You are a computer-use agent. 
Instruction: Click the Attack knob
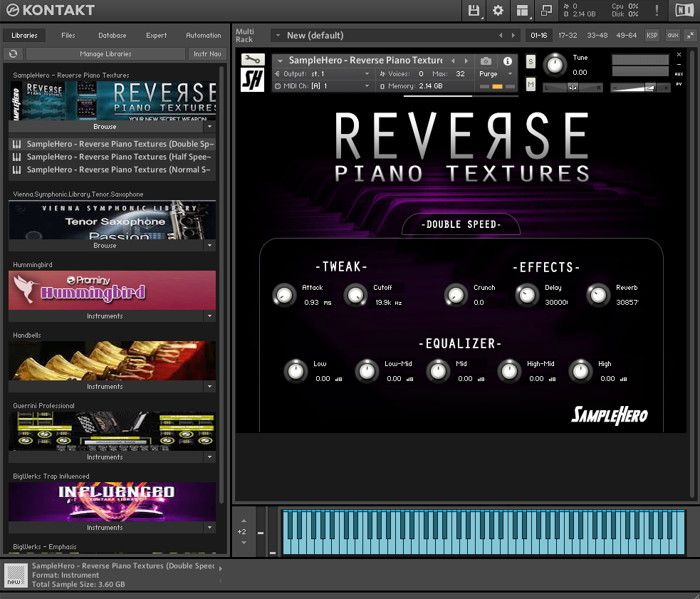pyautogui.click(x=284, y=296)
